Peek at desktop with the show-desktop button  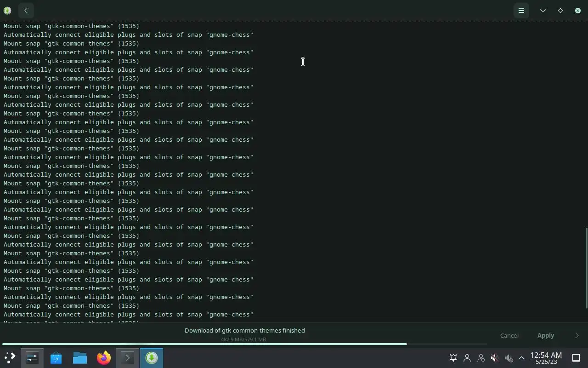point(576,358)
